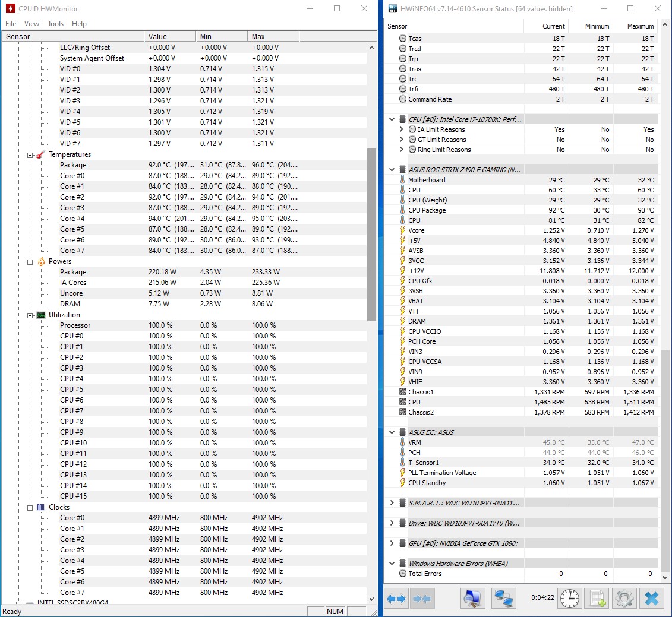This screenshot has width=672, height=617.
Task: Click the thermometer icon beside VRM row
Action: pos(402,442)
